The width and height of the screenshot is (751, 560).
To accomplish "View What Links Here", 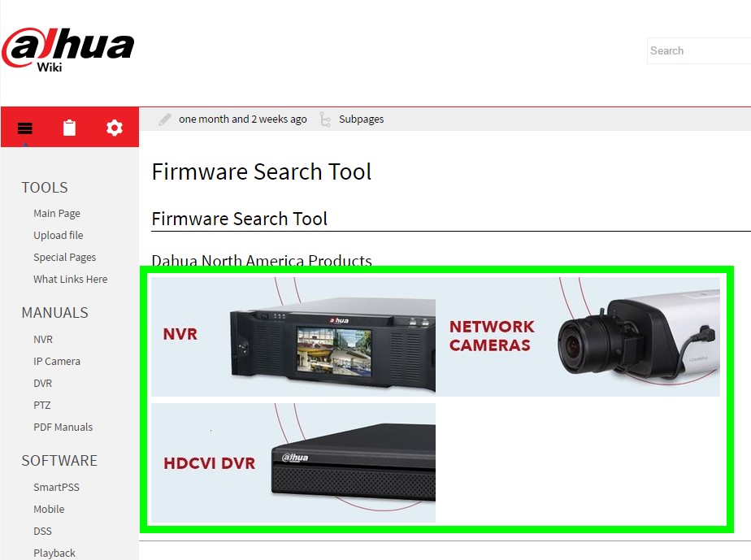I will pyautogui.click(x=70, y=279).
